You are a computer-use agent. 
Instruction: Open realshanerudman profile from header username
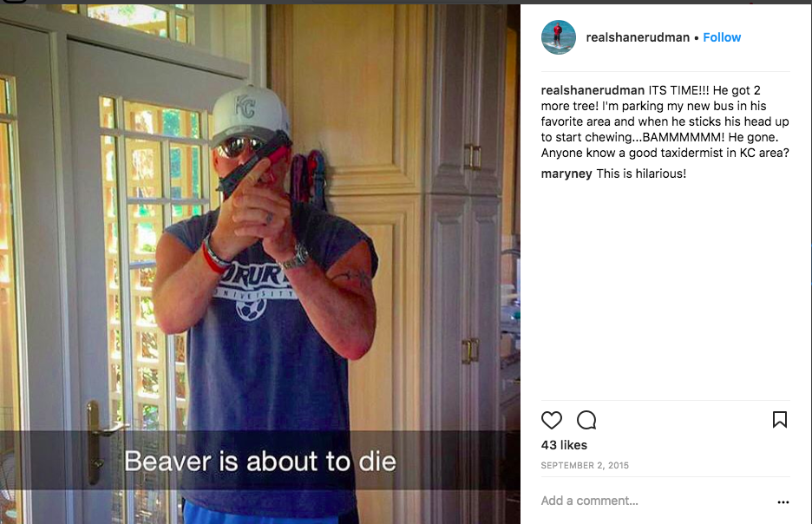click(638, 37)
